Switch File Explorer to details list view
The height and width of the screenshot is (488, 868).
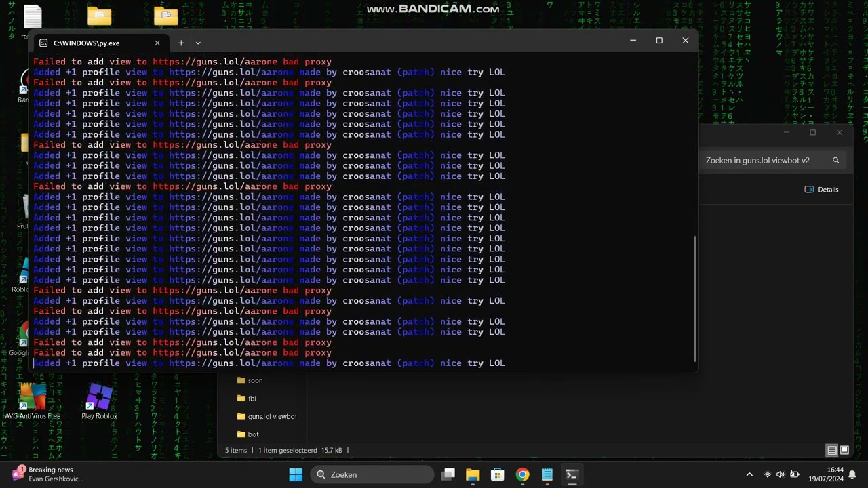point(832,450)
